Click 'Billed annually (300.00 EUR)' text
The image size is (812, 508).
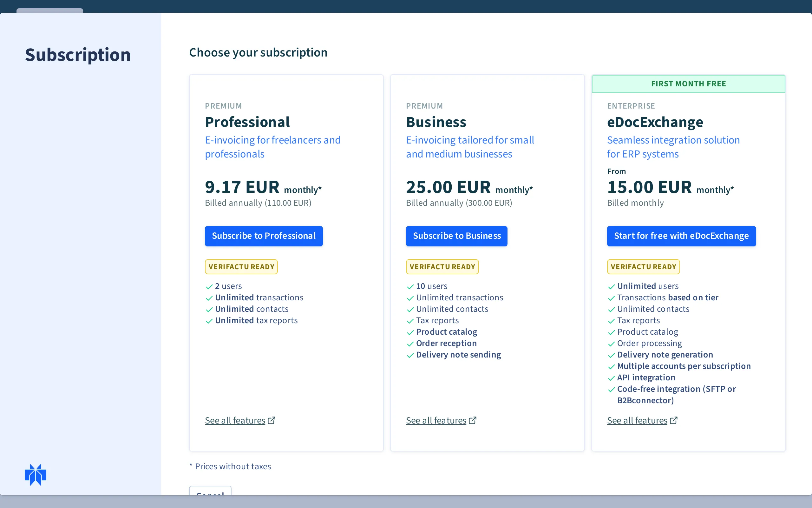[459, 203]
